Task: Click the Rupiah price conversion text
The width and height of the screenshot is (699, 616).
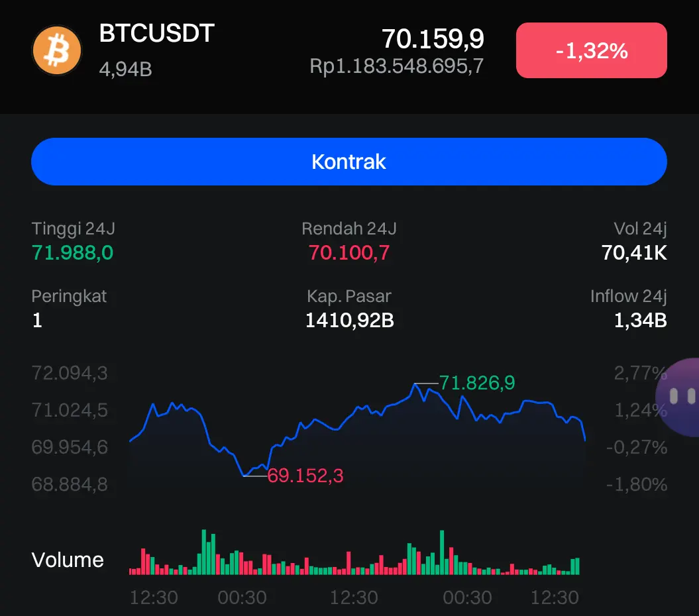Action: [396, 66]
